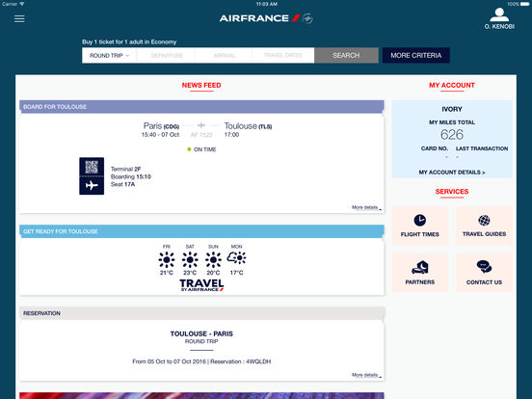The height and width of the screenshot is (399, 532).
Task: Click the Last Transaction label
Action: [482, 148]
